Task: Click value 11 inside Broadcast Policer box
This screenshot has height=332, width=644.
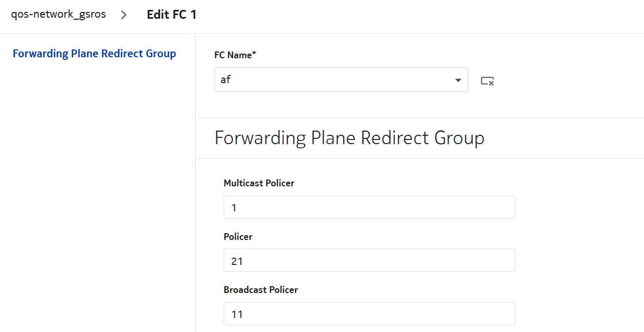Action: click(x=237, y=314)
